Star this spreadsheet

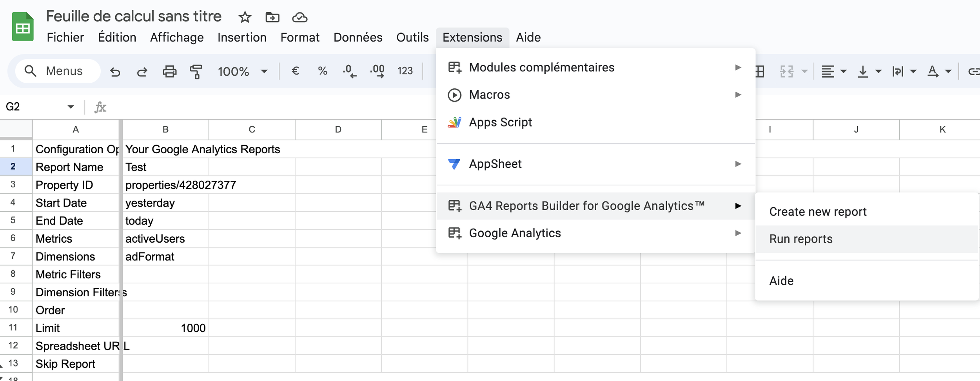pos(245,17)
